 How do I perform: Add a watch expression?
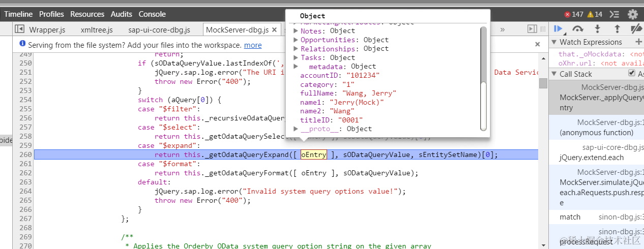coord(638,42)
